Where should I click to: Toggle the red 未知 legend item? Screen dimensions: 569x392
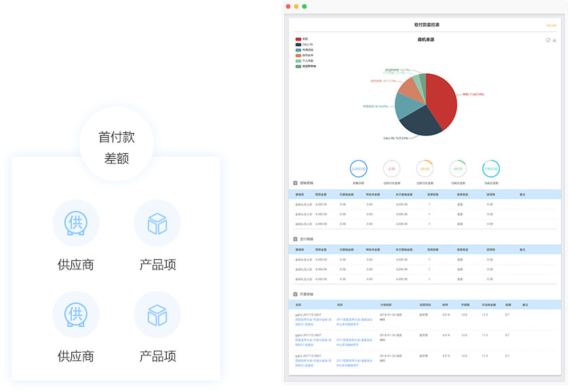pos(299,39)
